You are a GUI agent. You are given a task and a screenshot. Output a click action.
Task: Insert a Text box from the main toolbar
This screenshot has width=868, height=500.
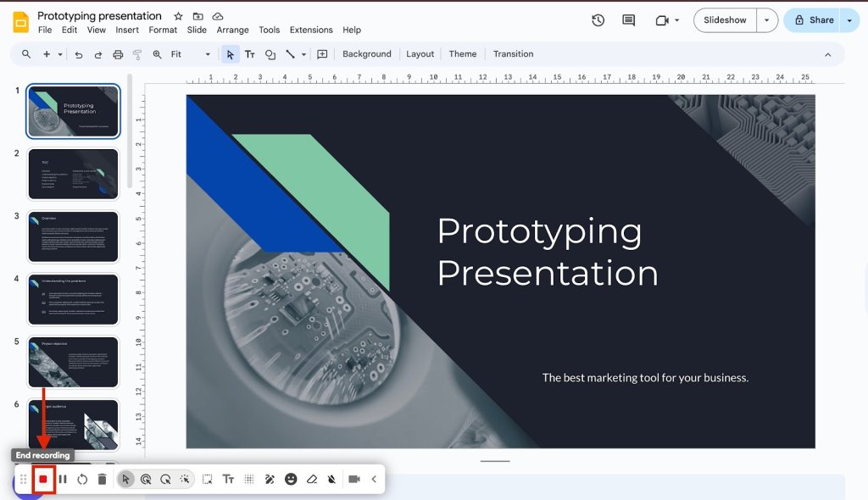coord(250,54)
